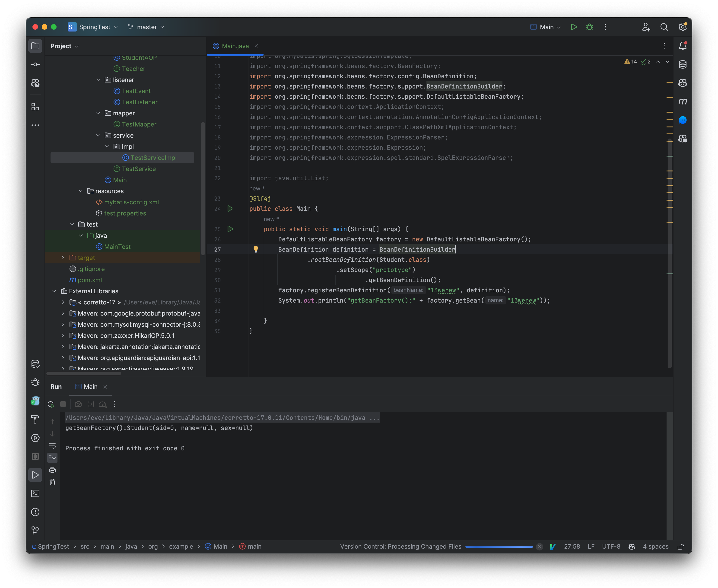Expand the target folder

[x=63, y=258]
